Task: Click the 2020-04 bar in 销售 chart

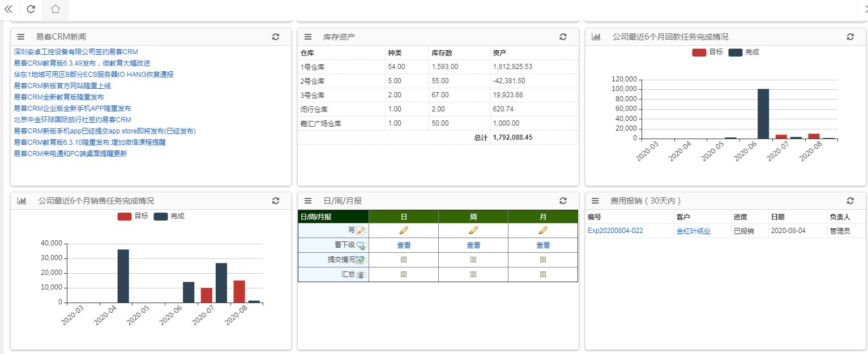Action: [x=123, y=276]
